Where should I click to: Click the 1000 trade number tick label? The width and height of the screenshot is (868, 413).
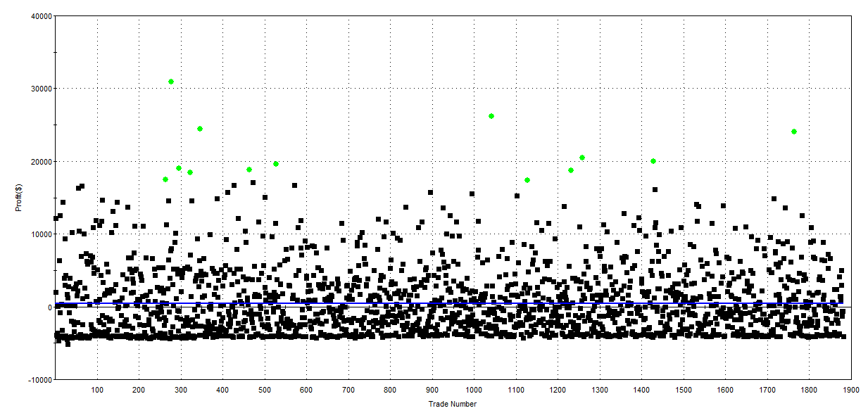click(474, 388)
